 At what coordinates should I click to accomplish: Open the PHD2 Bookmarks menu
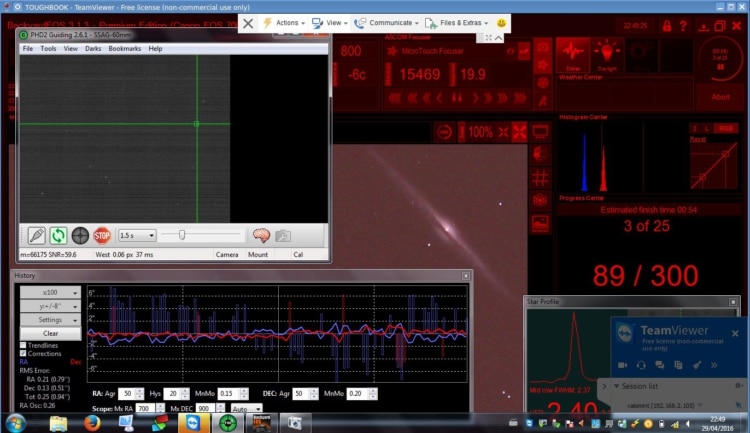(124, 48)
